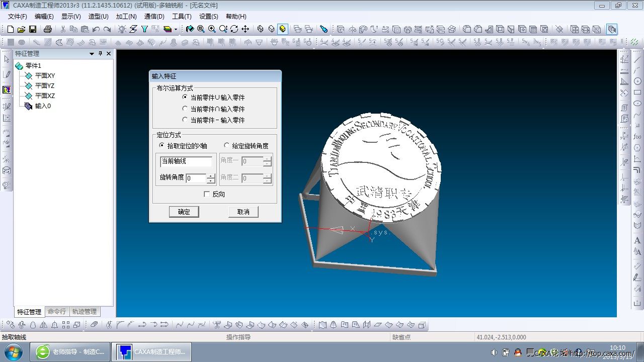Image resolution: width=644 pixels, height=362 pixels.
Task: Click the highlighted icon at toolbar's right end
Action: click(x=612, y=29)
